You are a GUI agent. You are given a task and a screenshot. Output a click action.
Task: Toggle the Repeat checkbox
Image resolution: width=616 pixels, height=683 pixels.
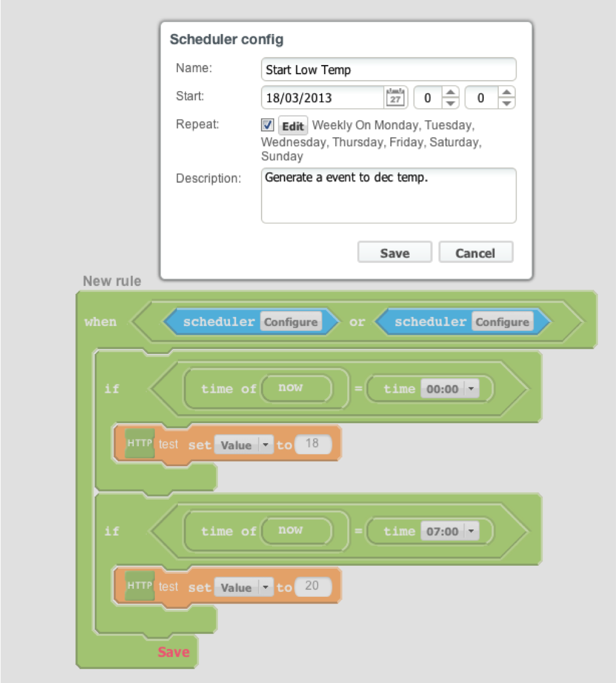coord(268,125)
